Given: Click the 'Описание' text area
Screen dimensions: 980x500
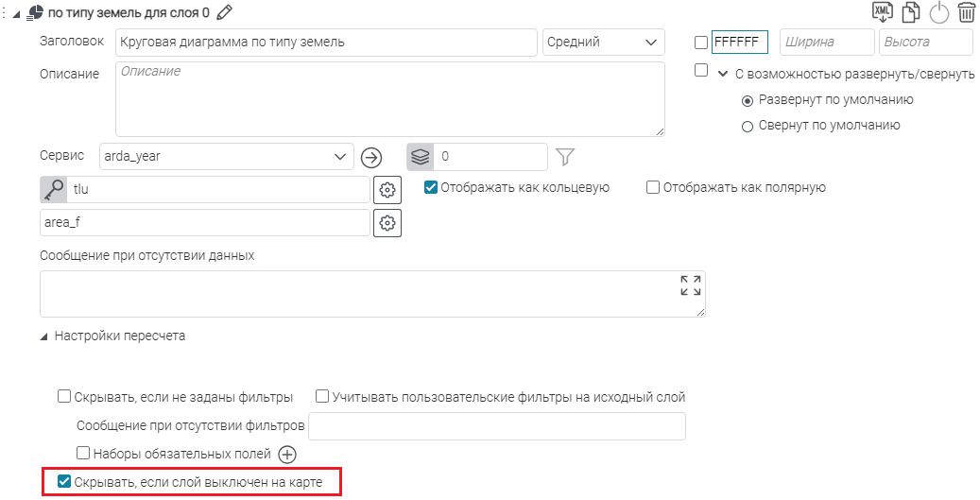Looking at the screenshot, I should [389, 99].
